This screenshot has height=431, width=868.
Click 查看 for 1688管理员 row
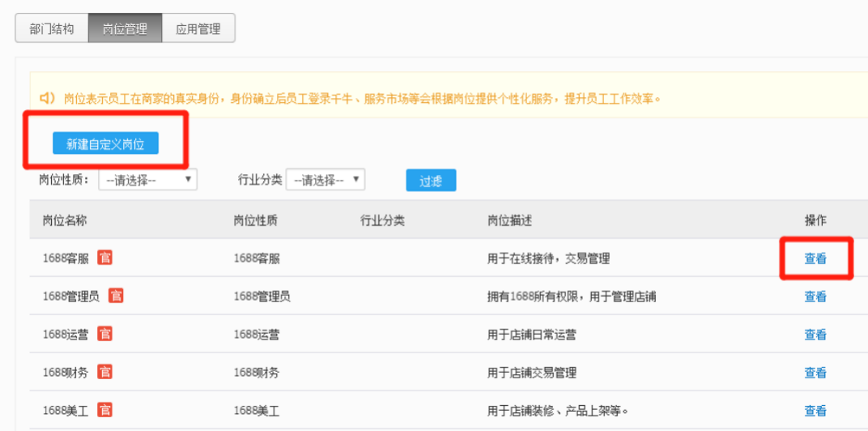point(815,297)
